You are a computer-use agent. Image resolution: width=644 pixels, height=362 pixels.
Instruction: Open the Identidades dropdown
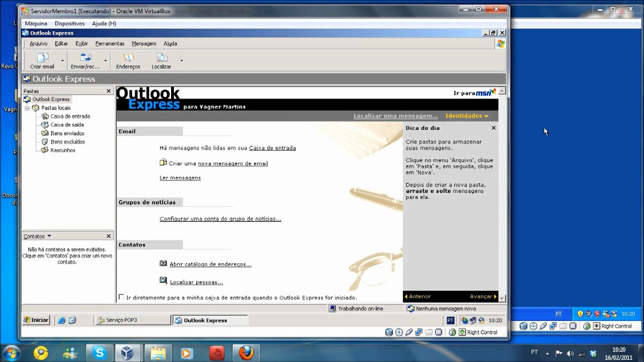coord(467,116)
